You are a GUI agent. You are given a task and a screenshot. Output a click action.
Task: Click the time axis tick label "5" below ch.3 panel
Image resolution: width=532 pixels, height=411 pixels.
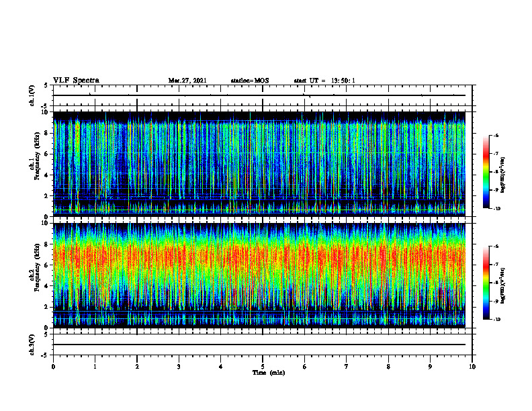point(263,367)
